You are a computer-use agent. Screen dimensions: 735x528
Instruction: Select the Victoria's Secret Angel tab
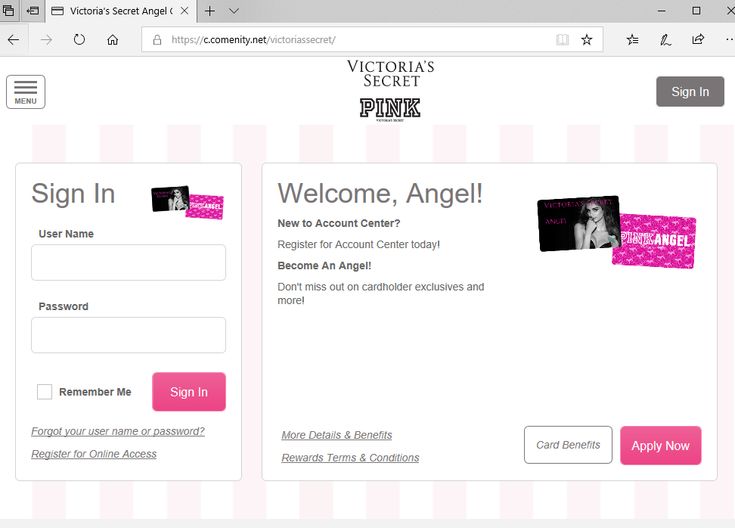tap(121, 11)
